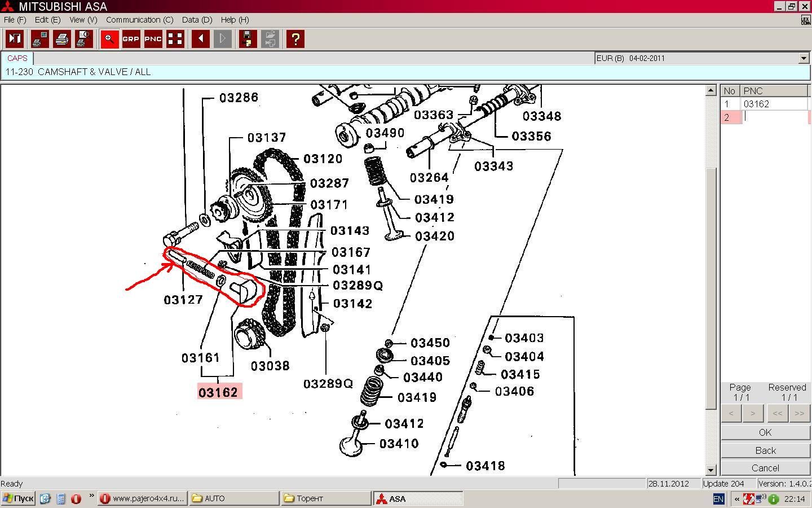
Task: Click the Cancel button
Action: point(765,468)
